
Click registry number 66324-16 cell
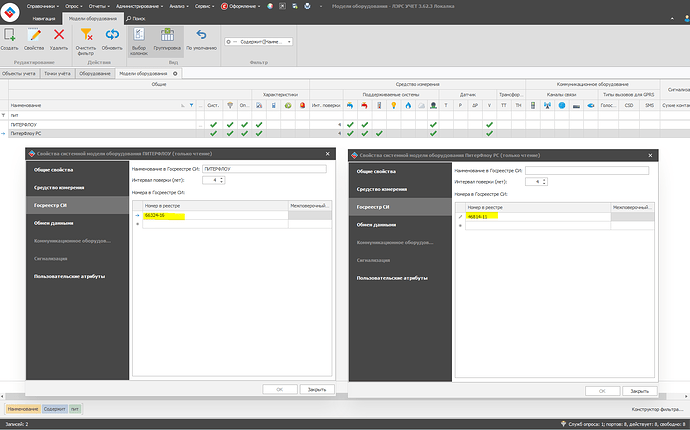215,215
